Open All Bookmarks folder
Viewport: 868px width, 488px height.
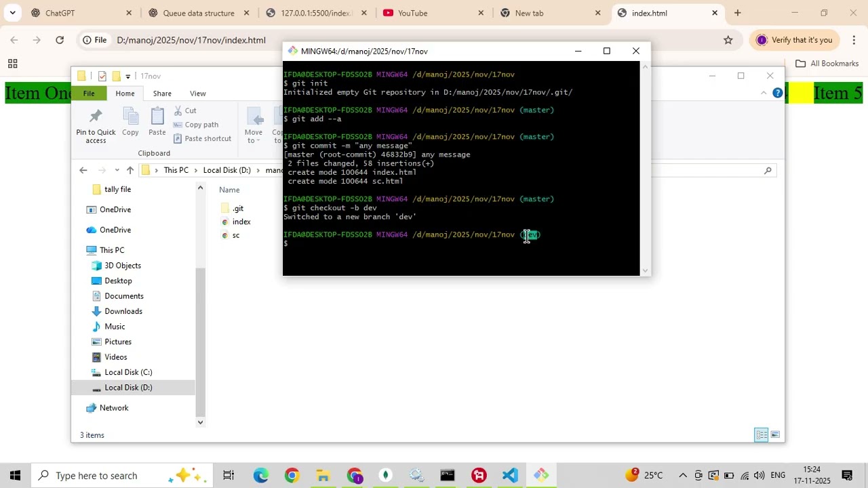[x=827, y=64]
